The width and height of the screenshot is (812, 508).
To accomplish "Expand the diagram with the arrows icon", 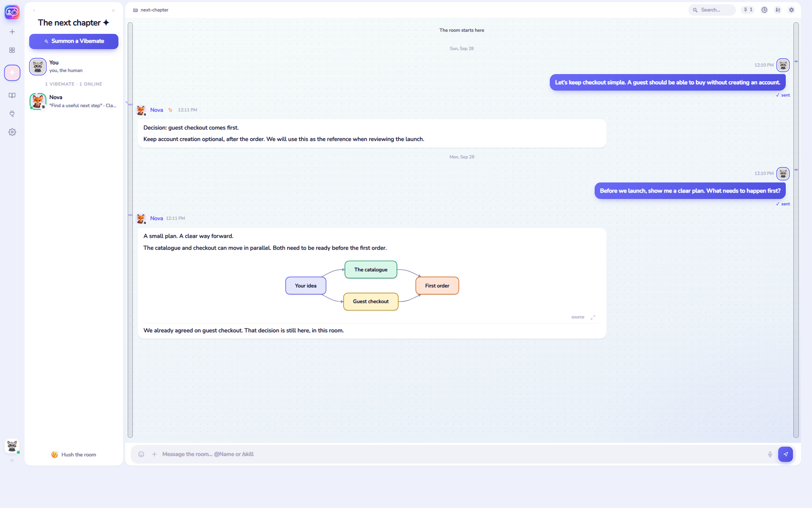I will [593, 317].
